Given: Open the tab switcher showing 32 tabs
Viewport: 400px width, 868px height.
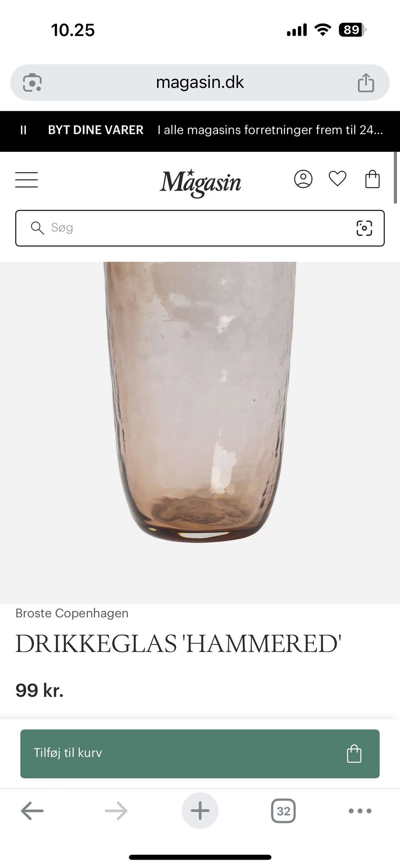Looking at the screenshot, I should (283, 810).
